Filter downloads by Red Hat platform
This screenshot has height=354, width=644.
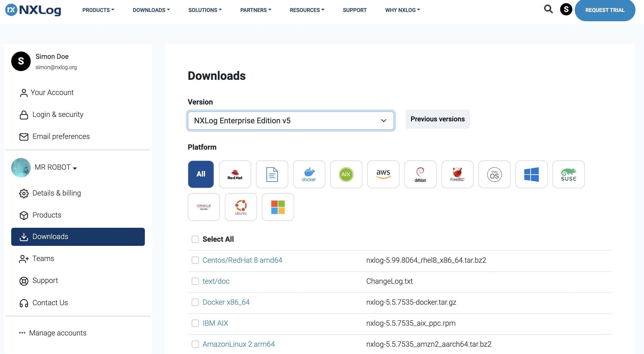click(x=235, y=174)
